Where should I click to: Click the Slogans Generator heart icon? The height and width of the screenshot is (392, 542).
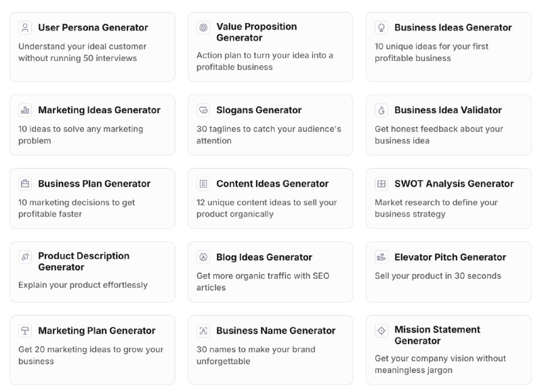(x=203, y=110)
